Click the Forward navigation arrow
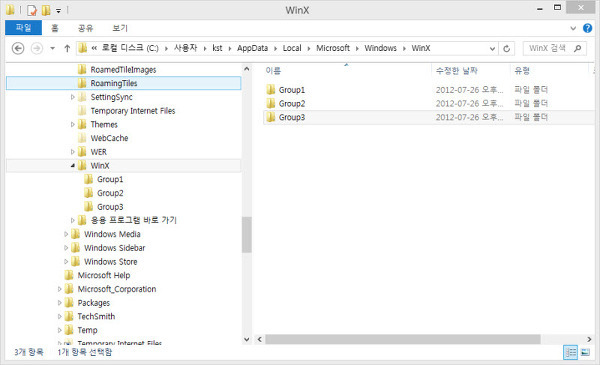The image size is (600, 365). pyautogui.click(x=37, y=48)
